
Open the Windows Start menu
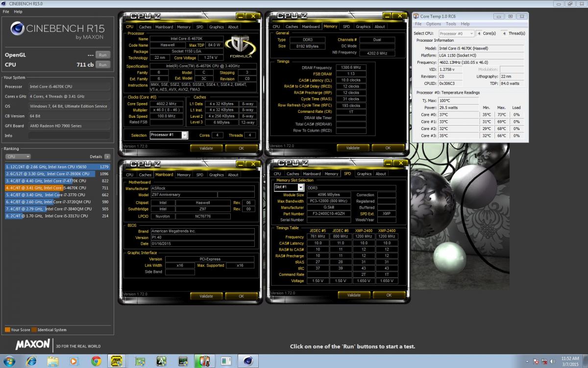pos(8,361)
